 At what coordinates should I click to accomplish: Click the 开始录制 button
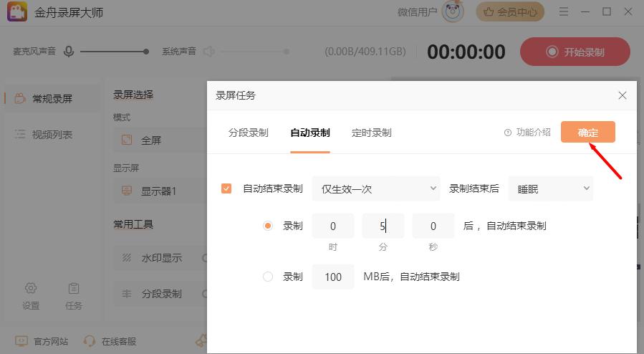click(x=575, y=52)
